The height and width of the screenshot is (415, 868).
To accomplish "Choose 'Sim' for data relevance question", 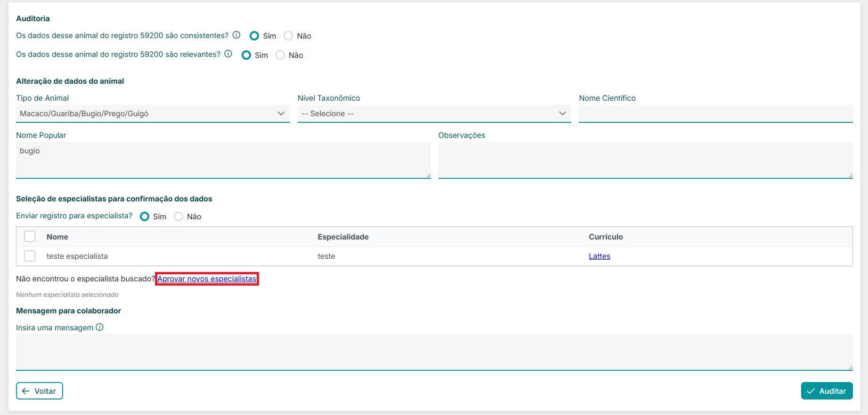I will click(x=246, y=56).
